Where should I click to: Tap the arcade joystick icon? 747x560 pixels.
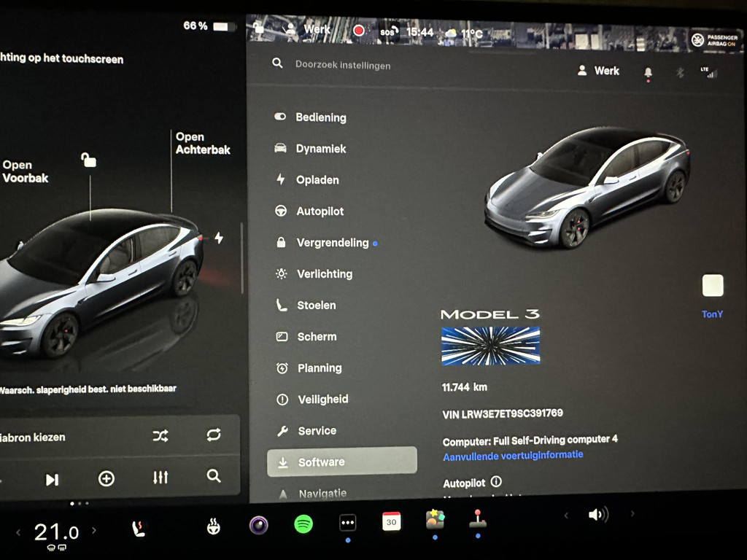tap(478, 520)
